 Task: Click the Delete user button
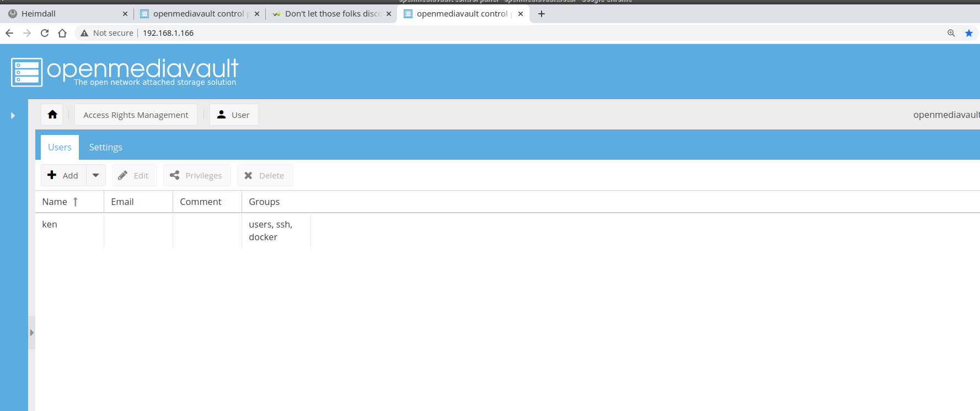265,175
